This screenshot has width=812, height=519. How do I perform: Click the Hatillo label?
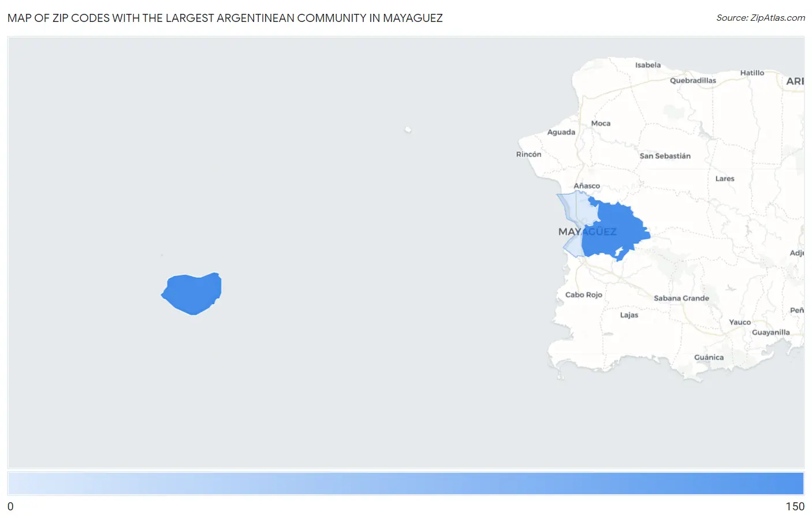(752, 73)
